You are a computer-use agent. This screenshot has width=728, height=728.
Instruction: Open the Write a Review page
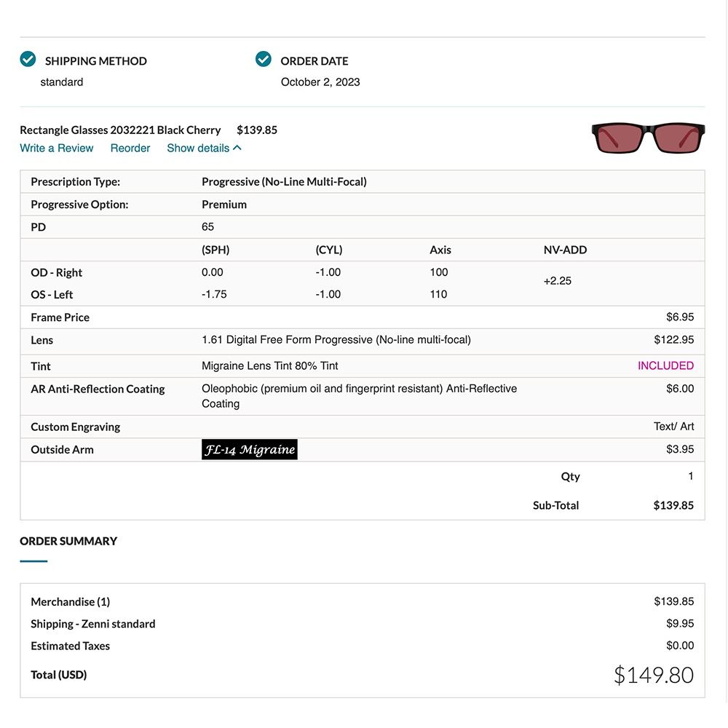(56, 148)
